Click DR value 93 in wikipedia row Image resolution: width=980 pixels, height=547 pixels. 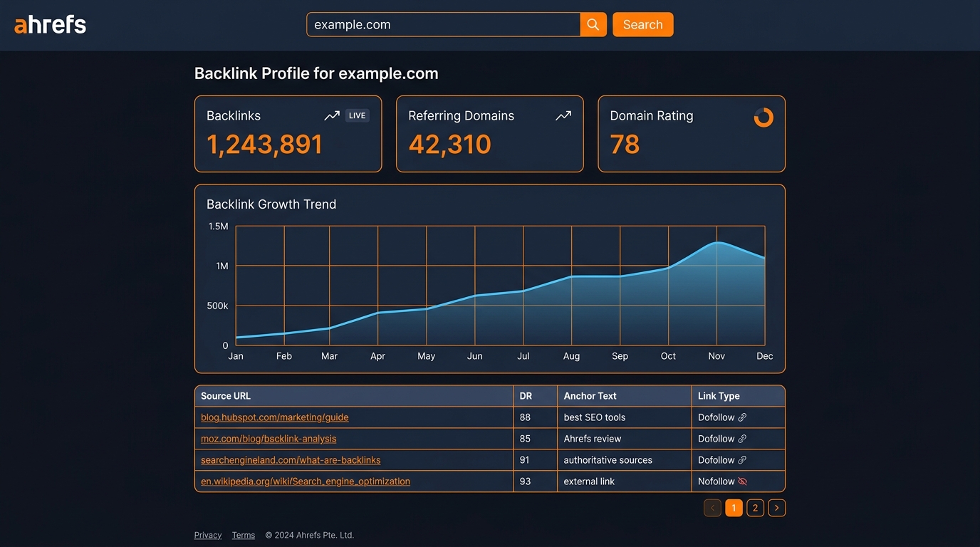(x=525, y=481)
